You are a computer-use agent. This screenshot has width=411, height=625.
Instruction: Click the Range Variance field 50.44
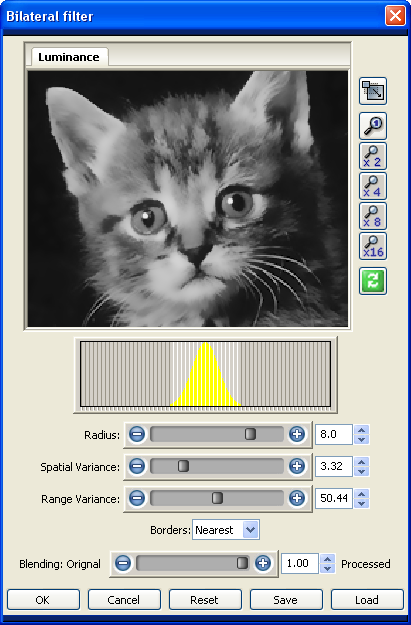click(334, 498)
